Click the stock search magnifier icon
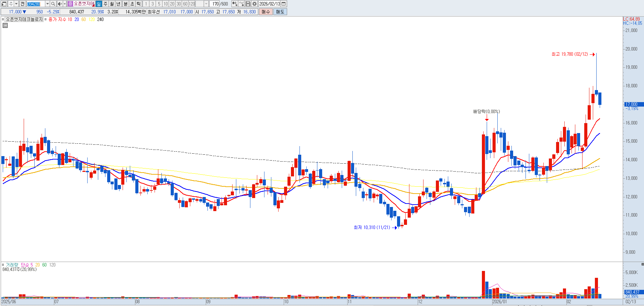Image resolution: width=644 pixels, height=306 pixels. [x=53, y=4]
